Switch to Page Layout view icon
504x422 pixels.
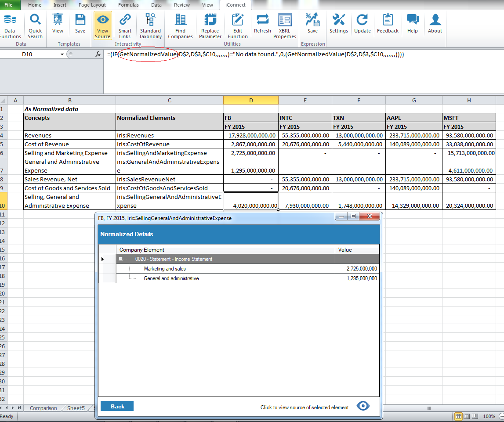[467, 416]
